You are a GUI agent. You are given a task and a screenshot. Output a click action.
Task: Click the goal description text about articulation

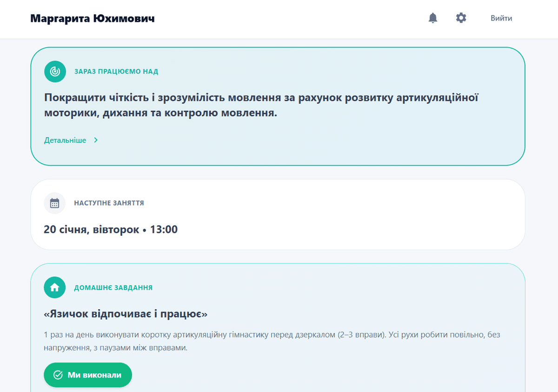point(260,104)
